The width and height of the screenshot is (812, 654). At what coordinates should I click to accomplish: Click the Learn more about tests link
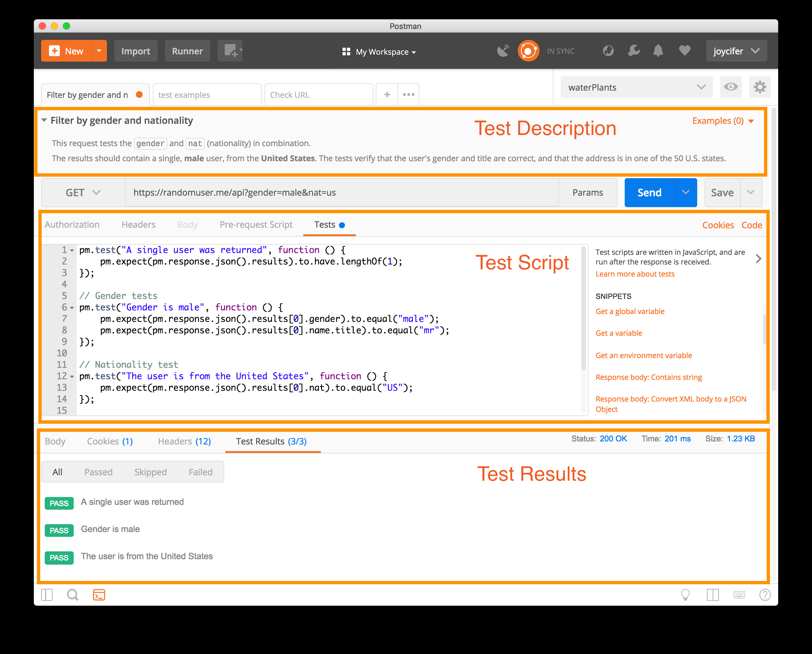[635, 274]
